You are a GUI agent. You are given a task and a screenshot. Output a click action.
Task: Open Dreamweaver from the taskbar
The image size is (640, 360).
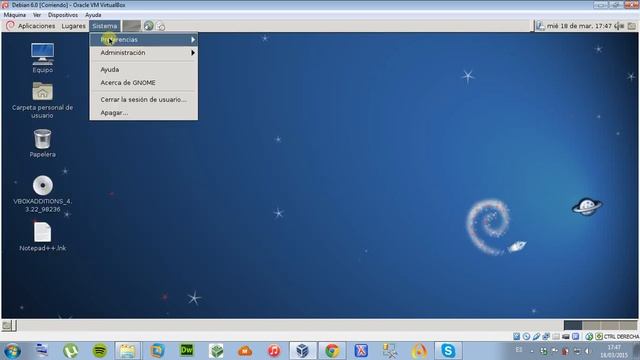click(187, 351)
